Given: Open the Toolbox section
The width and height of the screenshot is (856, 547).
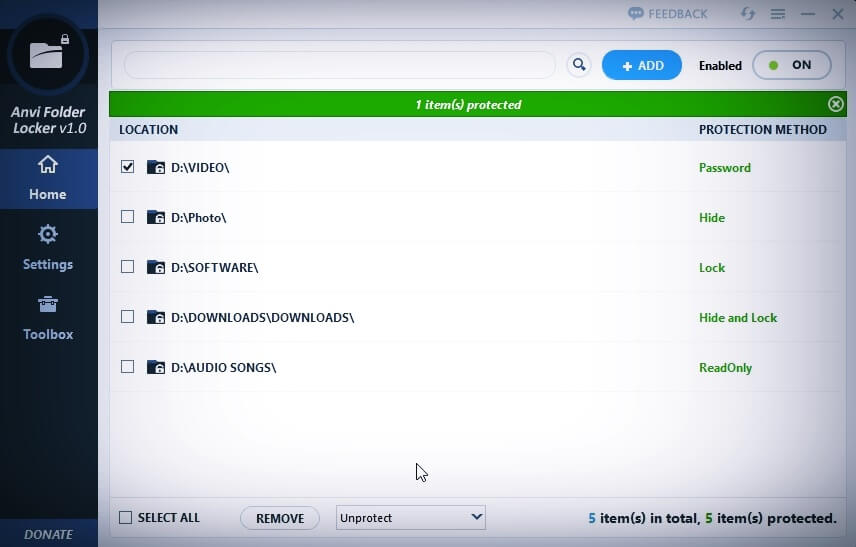Looking at the screenshot, I should (48, 318).
